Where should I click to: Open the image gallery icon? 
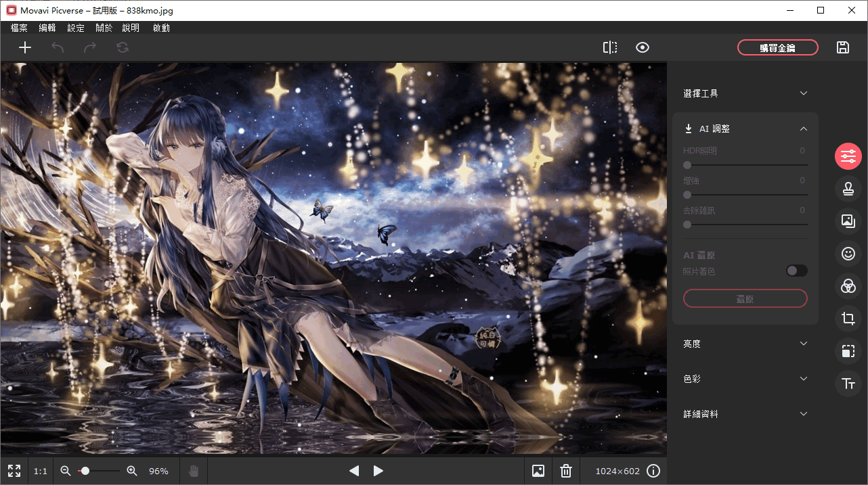tap(538, 471)
